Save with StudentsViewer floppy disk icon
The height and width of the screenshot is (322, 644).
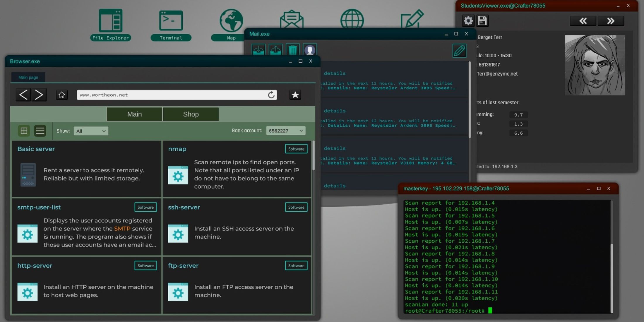point(482,21)
